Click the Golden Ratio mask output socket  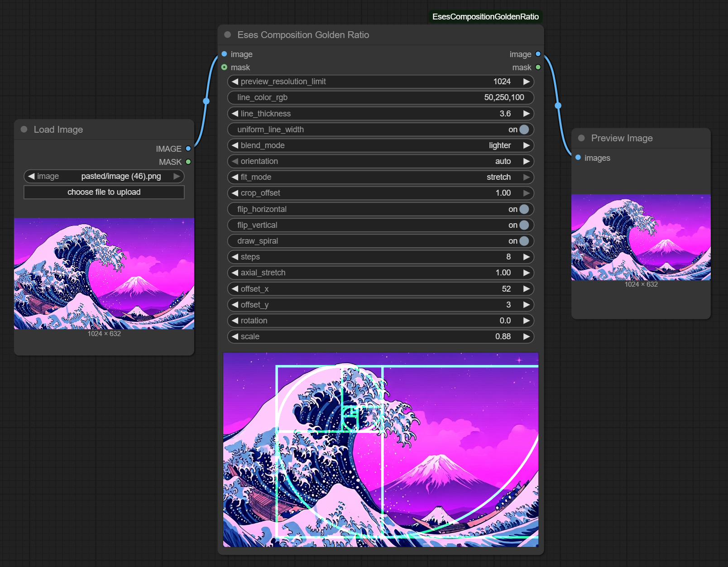tap(538, 67)
